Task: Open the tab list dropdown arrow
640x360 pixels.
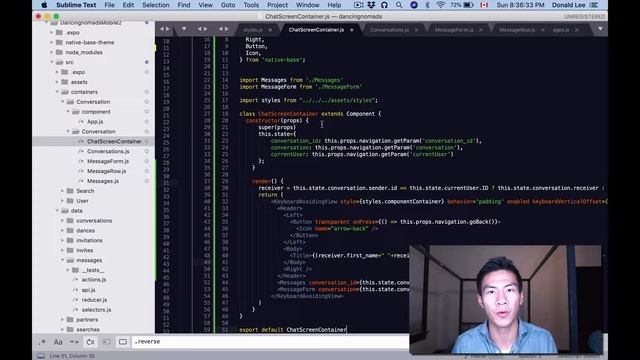Action: 600,29
